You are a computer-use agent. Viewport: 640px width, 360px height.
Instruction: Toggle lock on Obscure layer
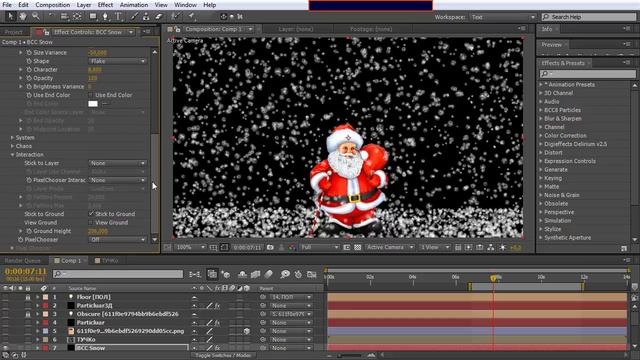pyautogui.click(x=28, y=314)
